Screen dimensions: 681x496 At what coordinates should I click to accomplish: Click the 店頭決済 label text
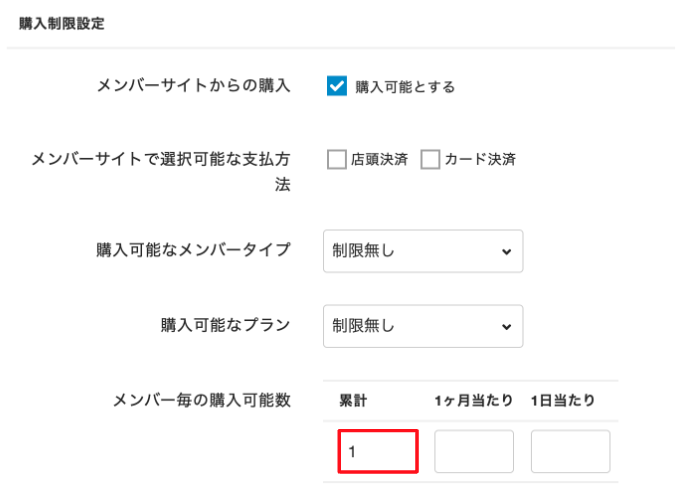[379, 160]
